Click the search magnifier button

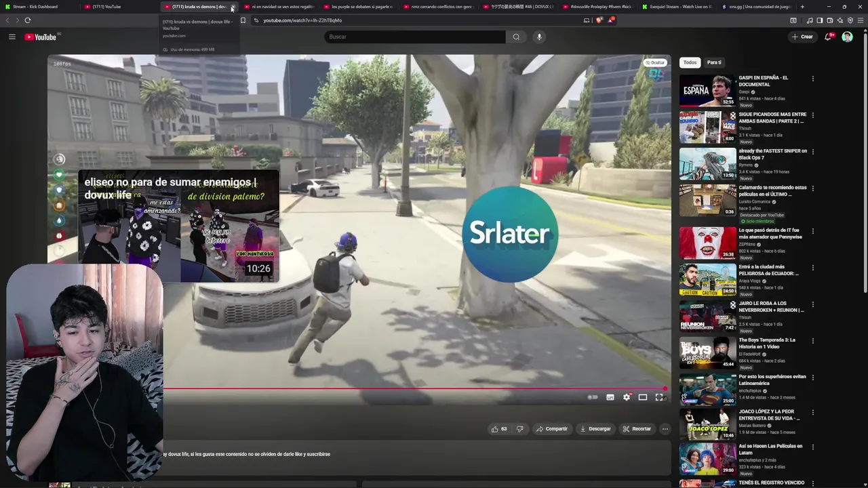tap(516, 37)
